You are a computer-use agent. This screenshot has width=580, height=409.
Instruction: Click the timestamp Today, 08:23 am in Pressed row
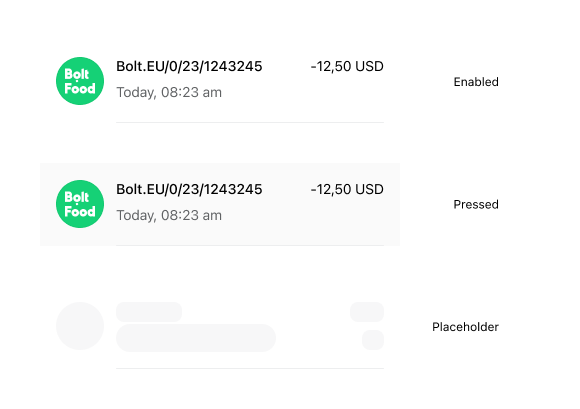(x=169, y=215)
